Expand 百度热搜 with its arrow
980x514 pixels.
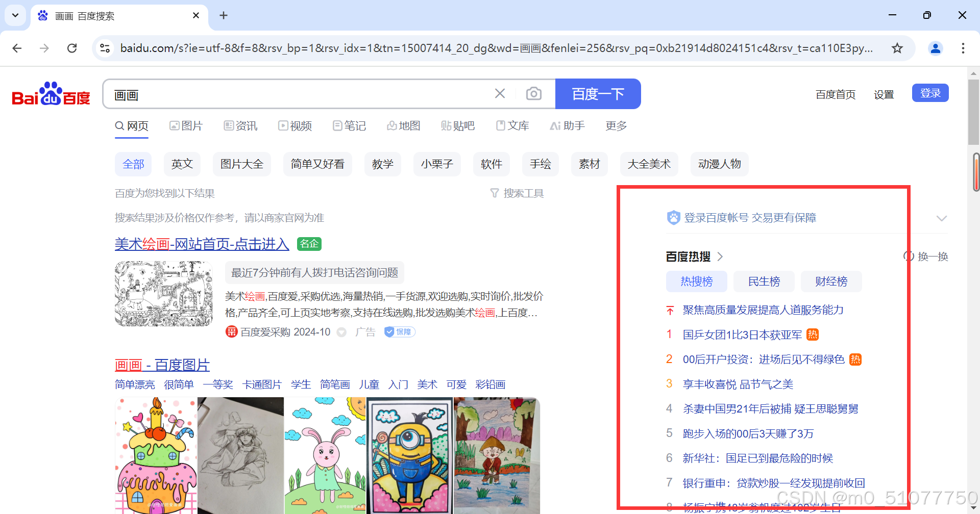(720, 256)
